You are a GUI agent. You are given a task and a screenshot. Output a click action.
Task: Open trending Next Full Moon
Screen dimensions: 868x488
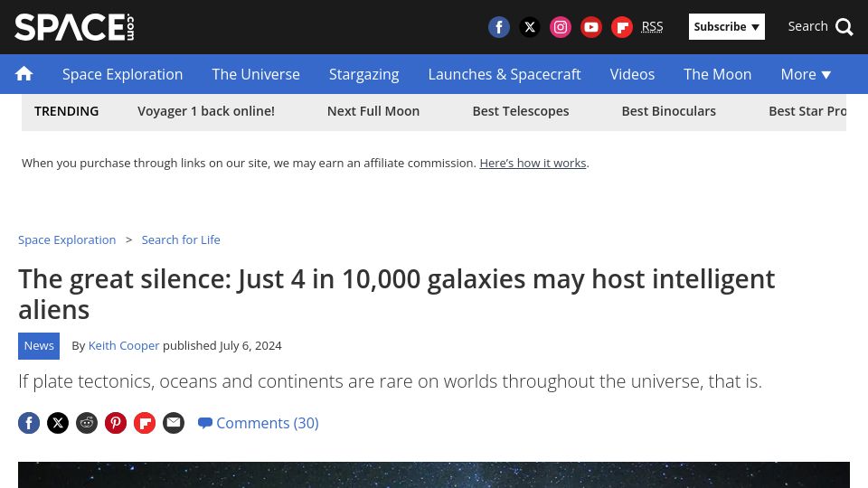[x=373, y=111]
